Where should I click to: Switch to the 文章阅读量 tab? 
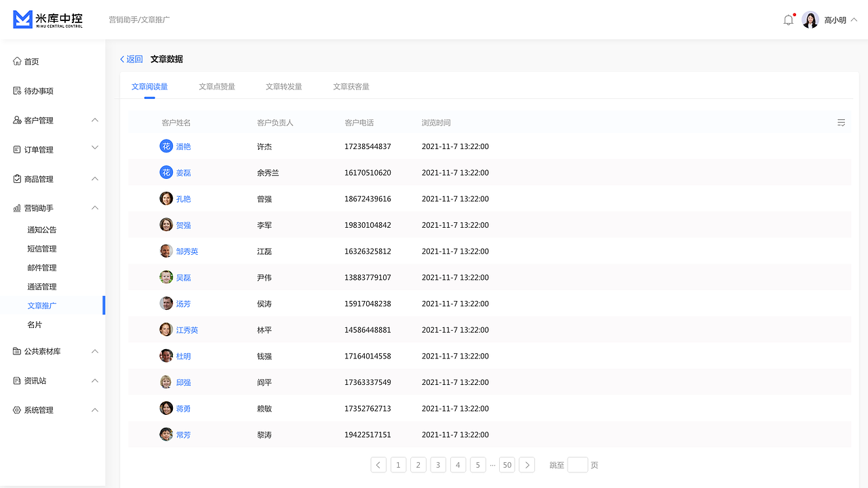tap(150, 87)
